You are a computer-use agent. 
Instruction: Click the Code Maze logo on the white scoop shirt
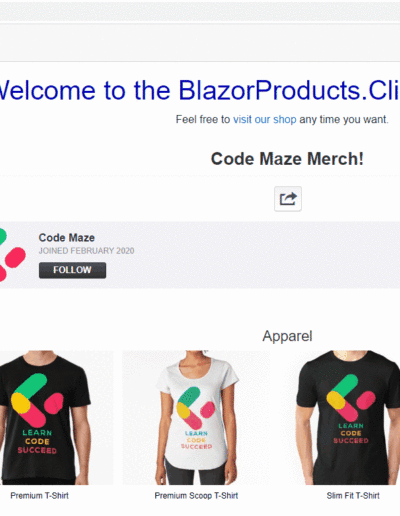pos(196,408)
